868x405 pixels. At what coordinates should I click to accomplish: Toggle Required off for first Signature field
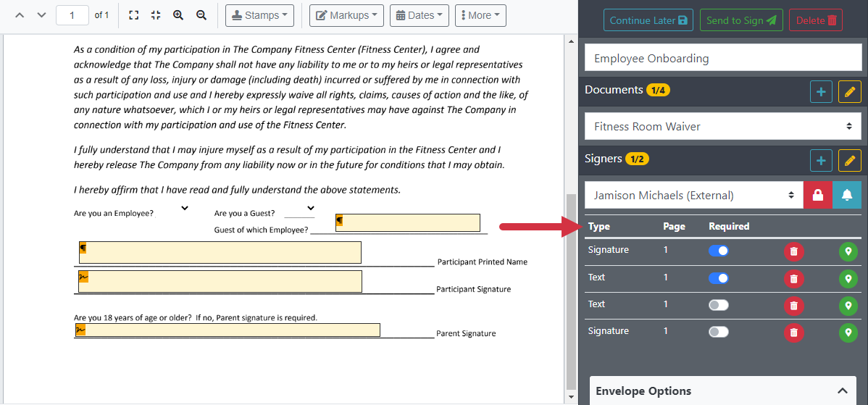point(718,251)
